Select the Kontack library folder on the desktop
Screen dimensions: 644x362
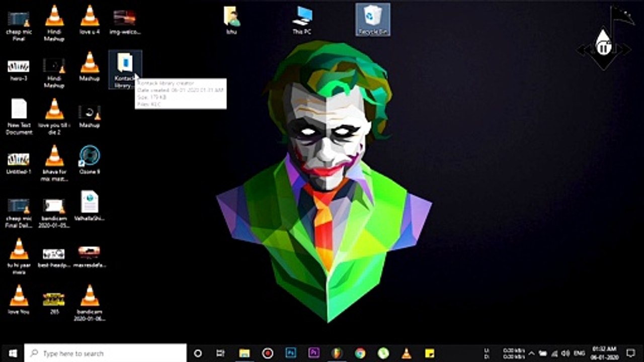125,69
